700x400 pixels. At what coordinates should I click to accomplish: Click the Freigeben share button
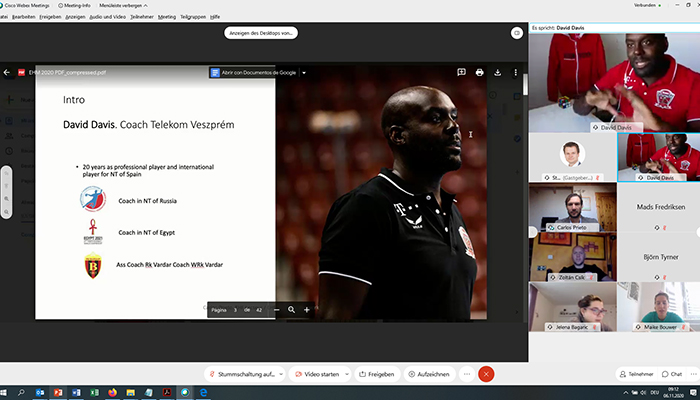point(375,374)
